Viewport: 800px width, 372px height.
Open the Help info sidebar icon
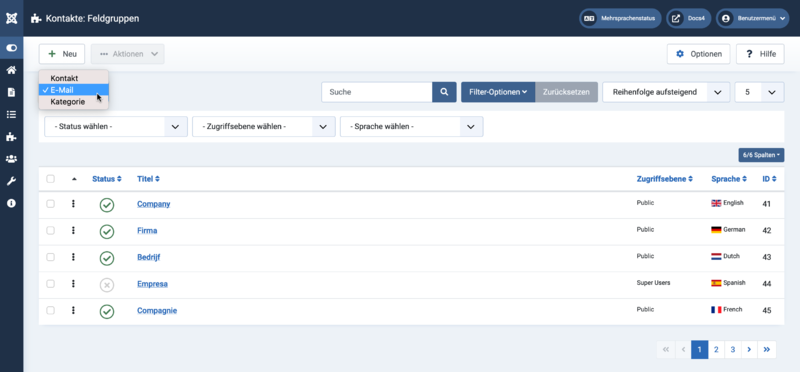tap(11, 203)
